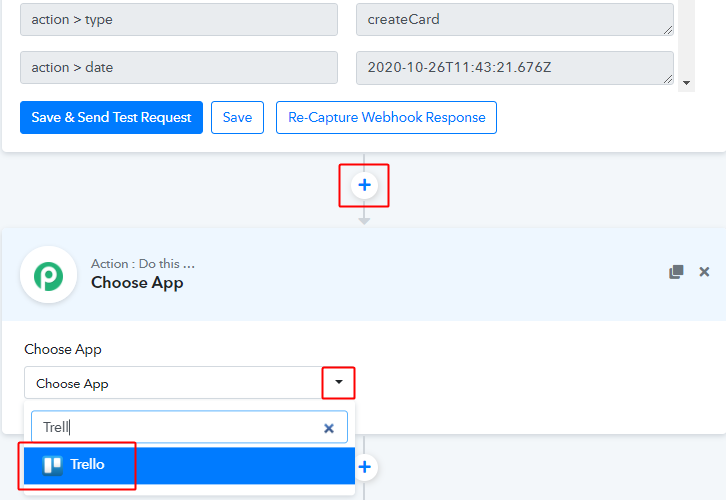Click the Choose App combo box
Image resolution: width=726 pixels, height=500 pixels.
(x=189, y=383)
